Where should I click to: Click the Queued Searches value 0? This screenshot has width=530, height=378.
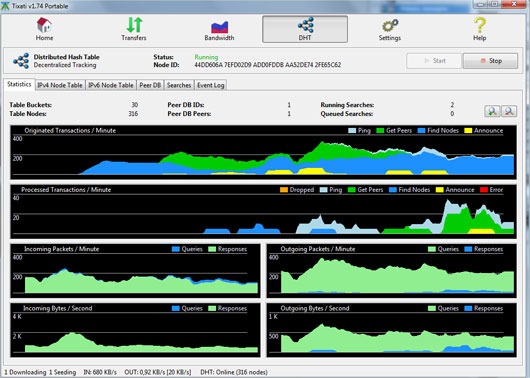[x=452, y=114]
